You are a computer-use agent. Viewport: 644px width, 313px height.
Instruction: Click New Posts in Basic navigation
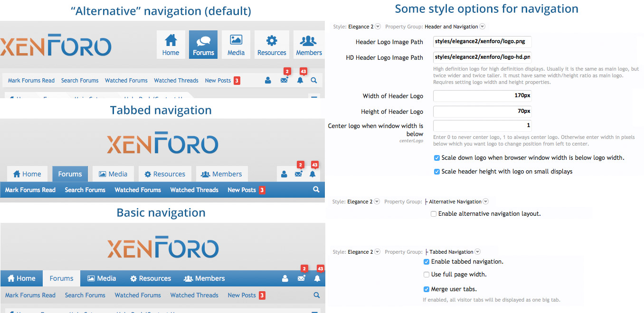[x=242, y=295]
